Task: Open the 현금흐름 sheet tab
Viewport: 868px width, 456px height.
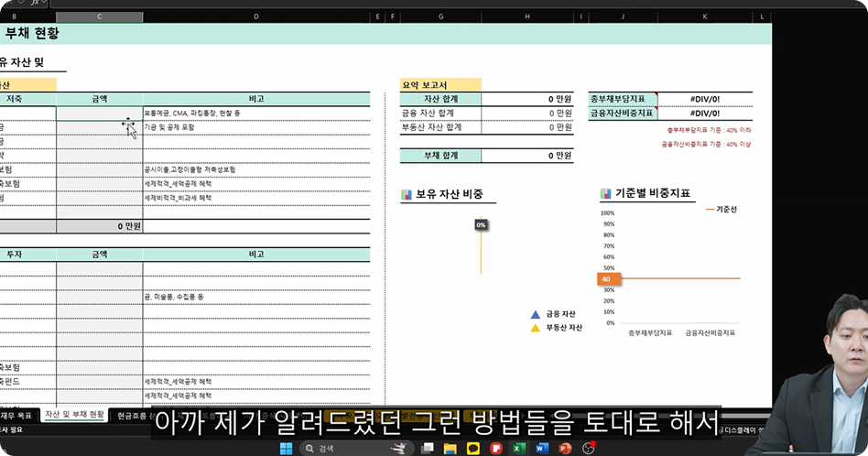Action: [131, 416]
